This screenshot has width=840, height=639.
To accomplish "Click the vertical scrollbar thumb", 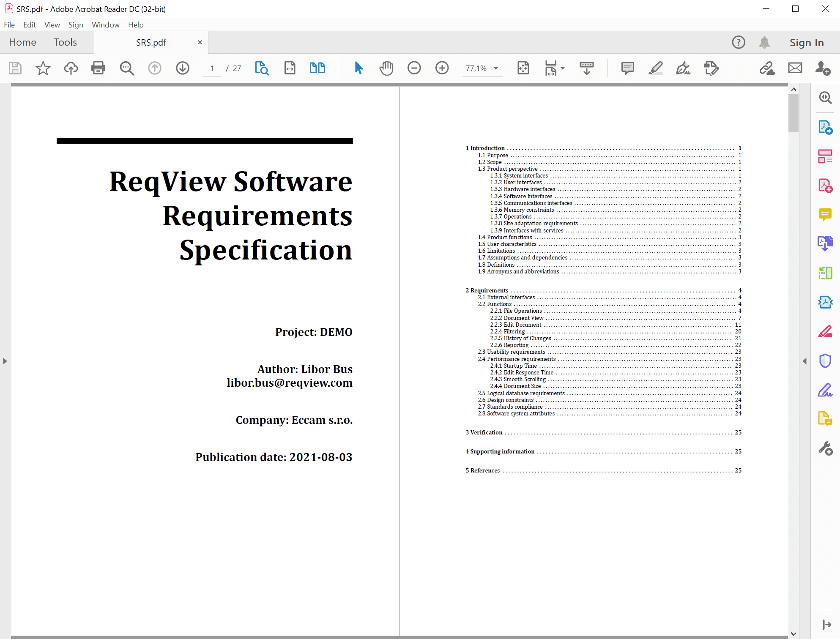I will (793, 113).
